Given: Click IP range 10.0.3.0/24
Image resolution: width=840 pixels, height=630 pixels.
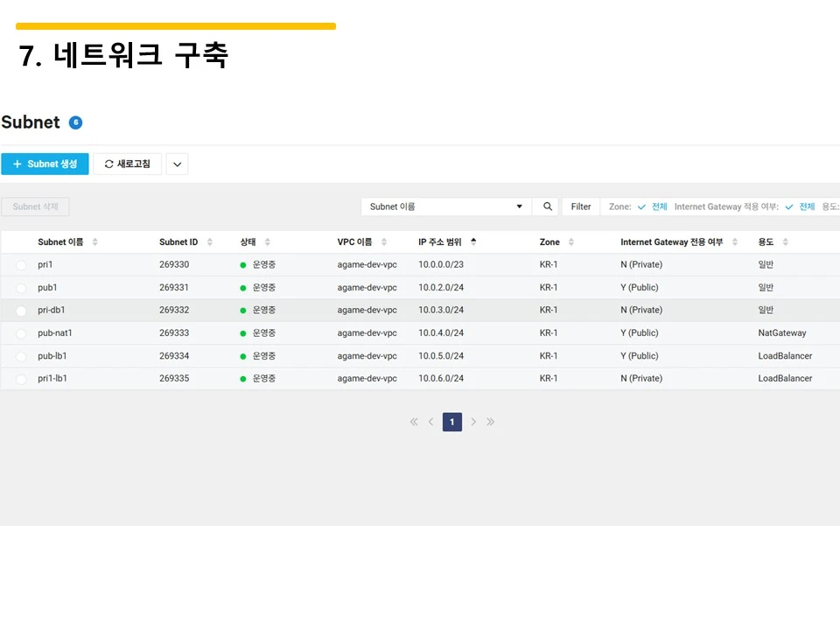Looking at the screenshot, I should pyautogui.click(x=441, y=310).
